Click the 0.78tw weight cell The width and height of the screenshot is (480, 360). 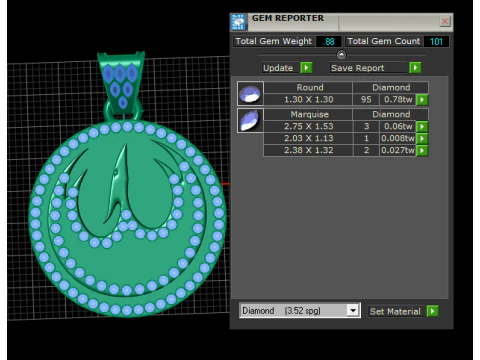tap(398, 99)
